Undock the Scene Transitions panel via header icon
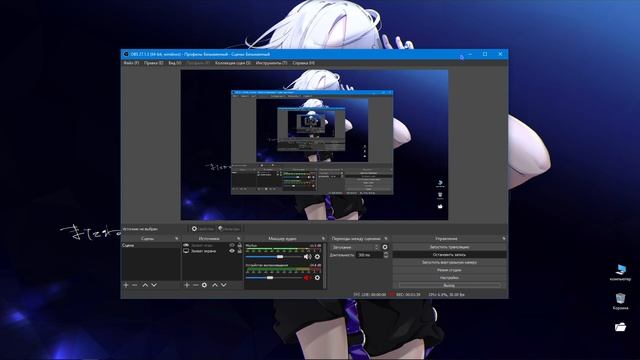 click(x=386, y=238)
